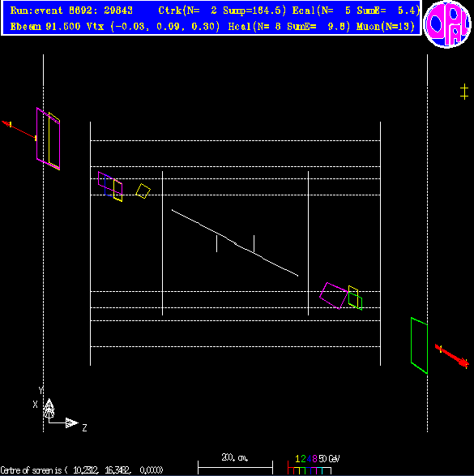This screenshot has width=474, height=476.
Task: Click the yellow 1 GeV legend label
Action: (x=297, y=458)
